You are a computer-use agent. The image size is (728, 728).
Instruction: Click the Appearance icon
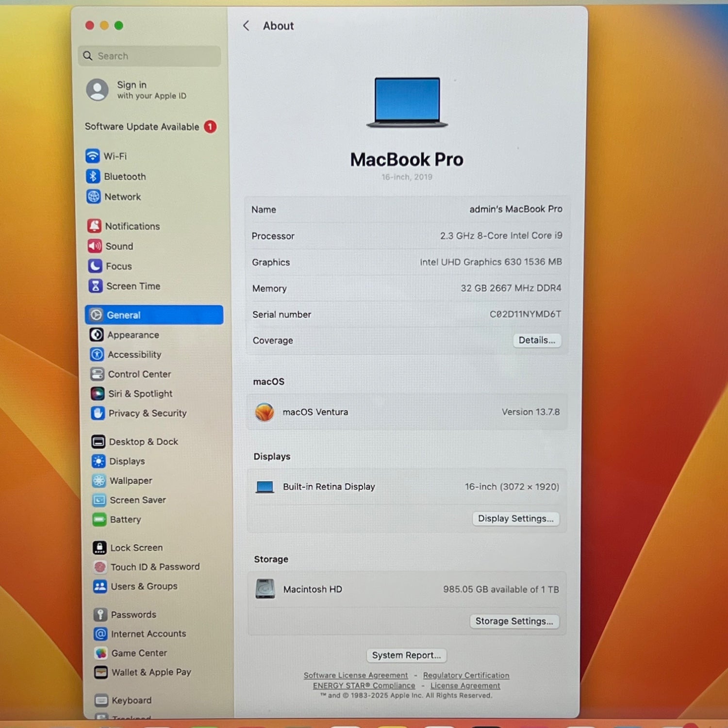tap(97, 334)
